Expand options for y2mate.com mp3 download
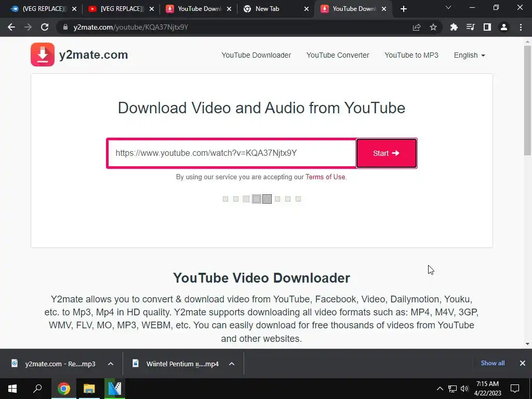 tap(111, 364)
